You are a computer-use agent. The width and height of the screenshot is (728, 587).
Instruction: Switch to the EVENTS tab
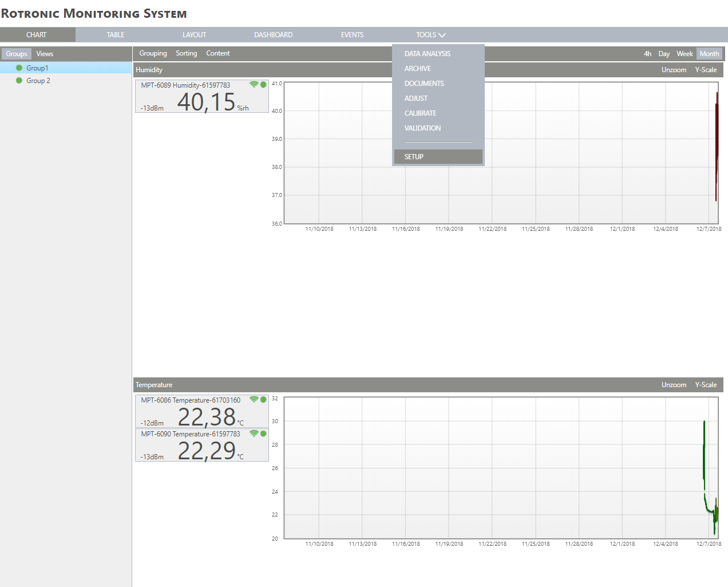point(352,35)
